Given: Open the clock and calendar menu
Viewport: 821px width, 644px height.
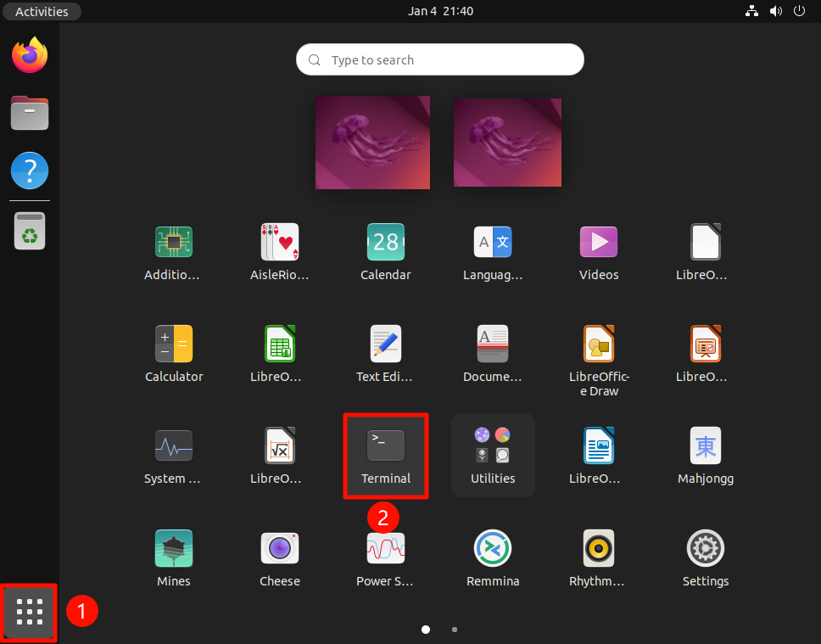Looking at the screenshot, I should point(440,11).
